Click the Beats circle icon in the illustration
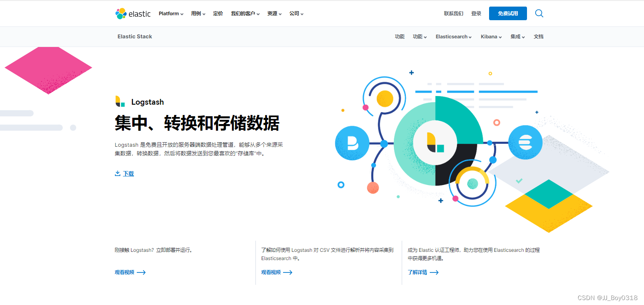 point(352,143)
